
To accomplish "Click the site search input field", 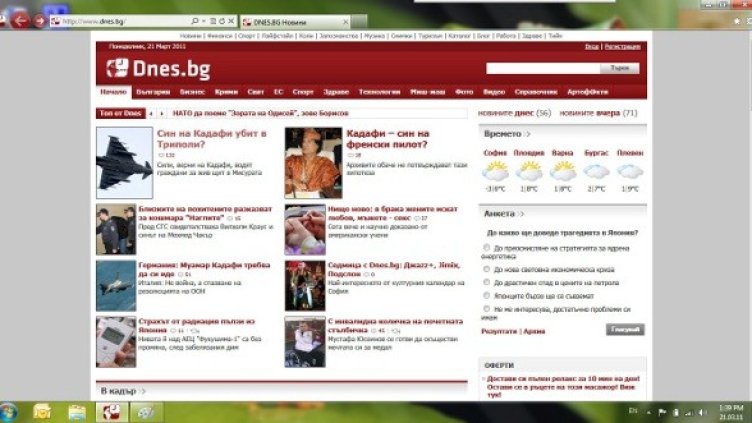I will tap(542, 68).
